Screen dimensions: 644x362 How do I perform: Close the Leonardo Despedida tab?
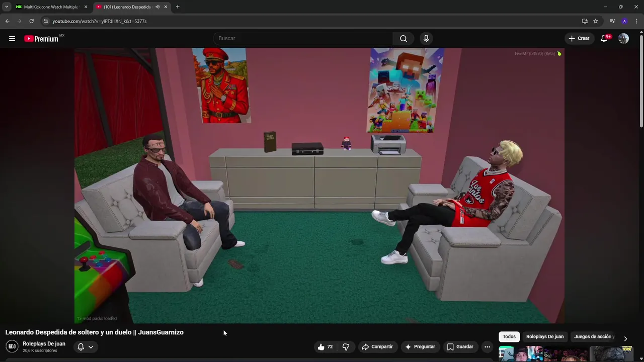tap(166, 7)
